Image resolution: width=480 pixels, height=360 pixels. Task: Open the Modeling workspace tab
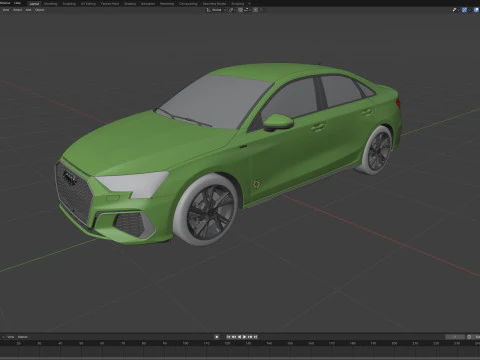(x=51, y=4)
